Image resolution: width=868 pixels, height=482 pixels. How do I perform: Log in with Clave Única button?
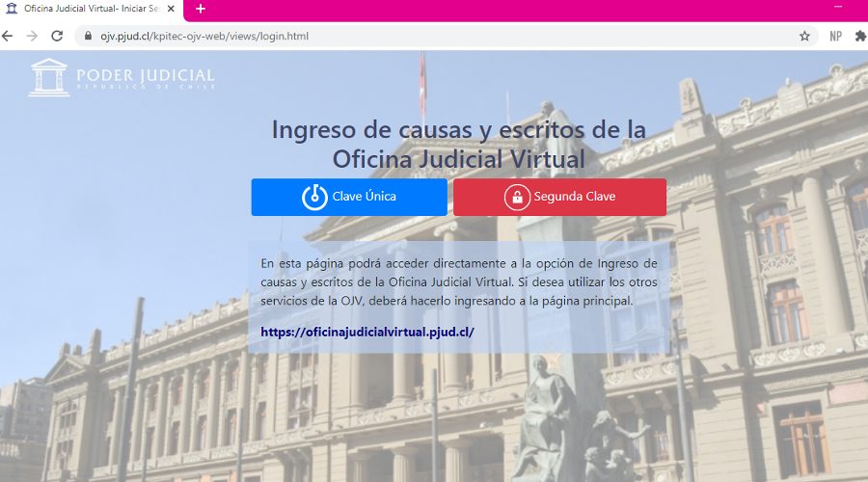[x=349, y=197]
